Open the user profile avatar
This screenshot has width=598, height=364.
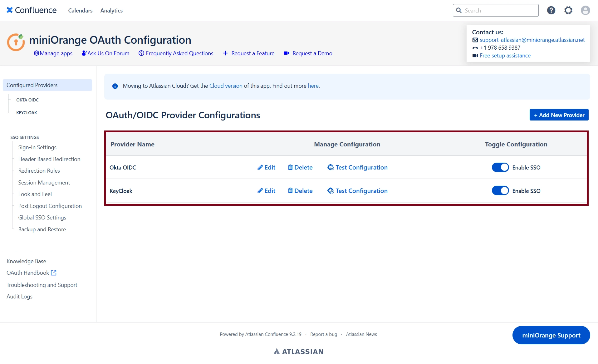click(x=585, y=10)
